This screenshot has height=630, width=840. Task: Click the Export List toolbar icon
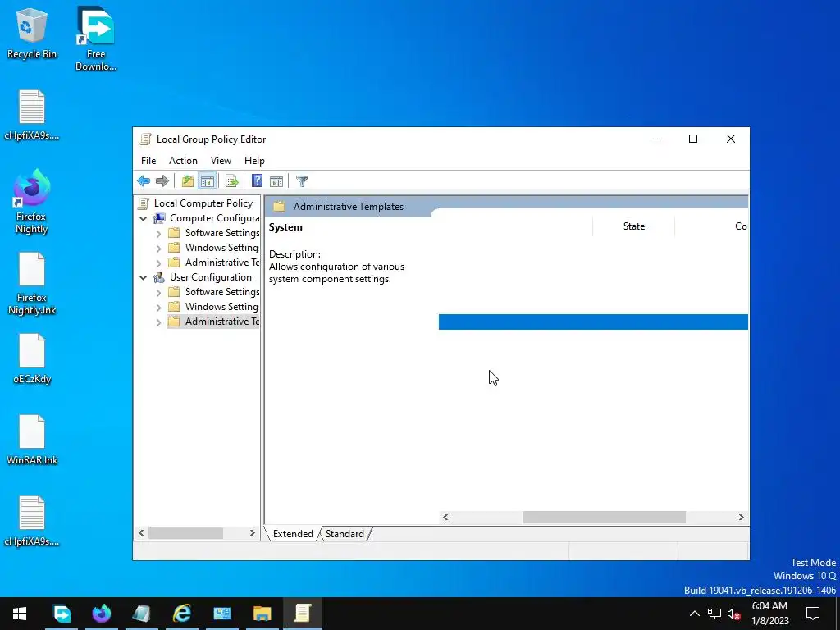tap(232, 181)
